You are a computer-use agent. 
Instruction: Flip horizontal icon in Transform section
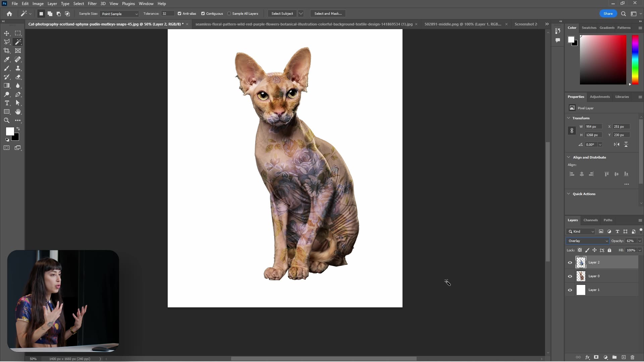pos(616,144)
